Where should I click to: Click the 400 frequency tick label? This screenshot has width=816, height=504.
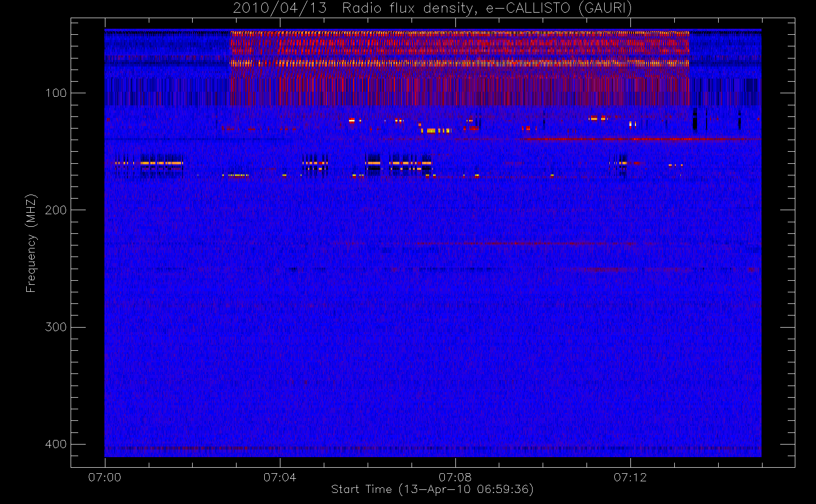(x=56, y=444)
